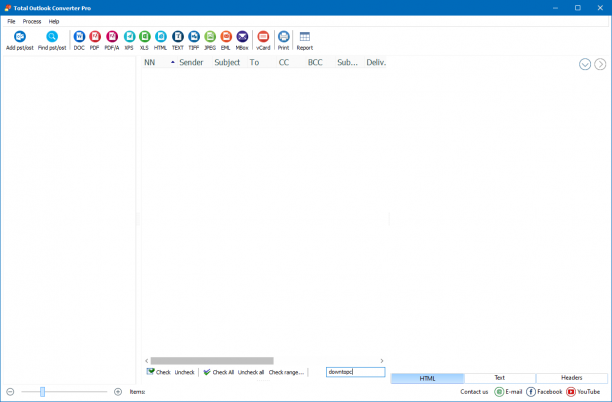Open the Report toolbar icon
612x402 pixels.
click(305, 37)
